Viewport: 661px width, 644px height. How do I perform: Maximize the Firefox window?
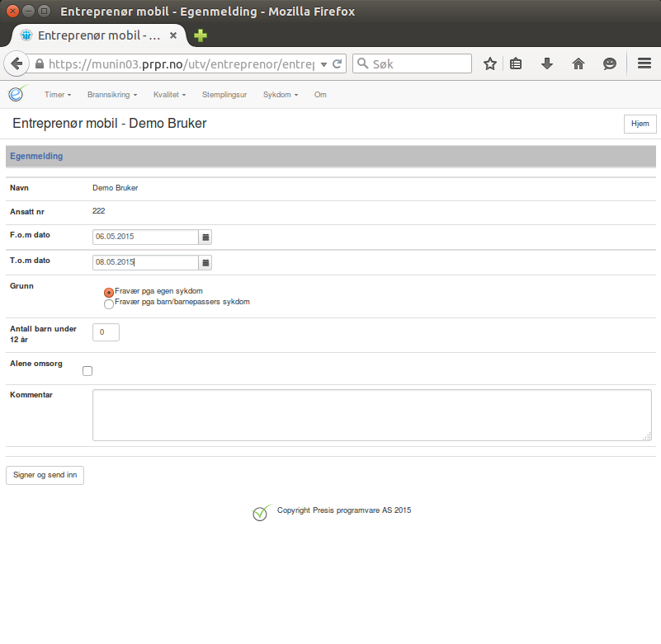pos(44,12)
